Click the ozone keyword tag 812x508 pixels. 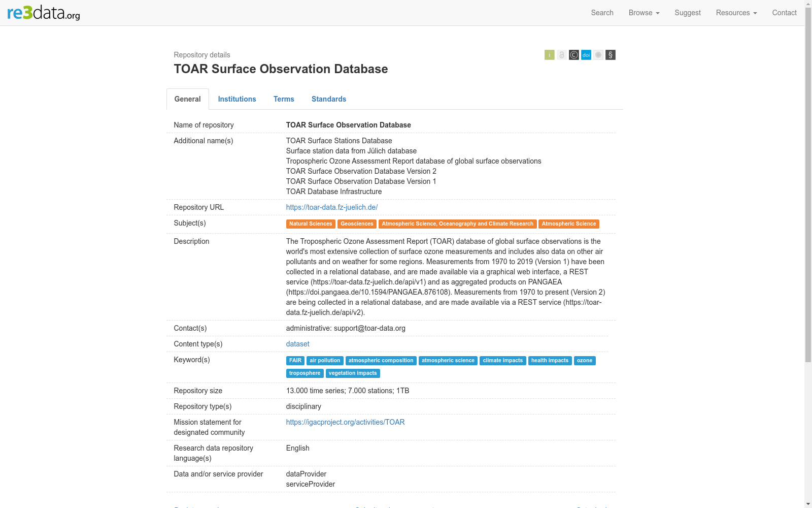[585, 361]
